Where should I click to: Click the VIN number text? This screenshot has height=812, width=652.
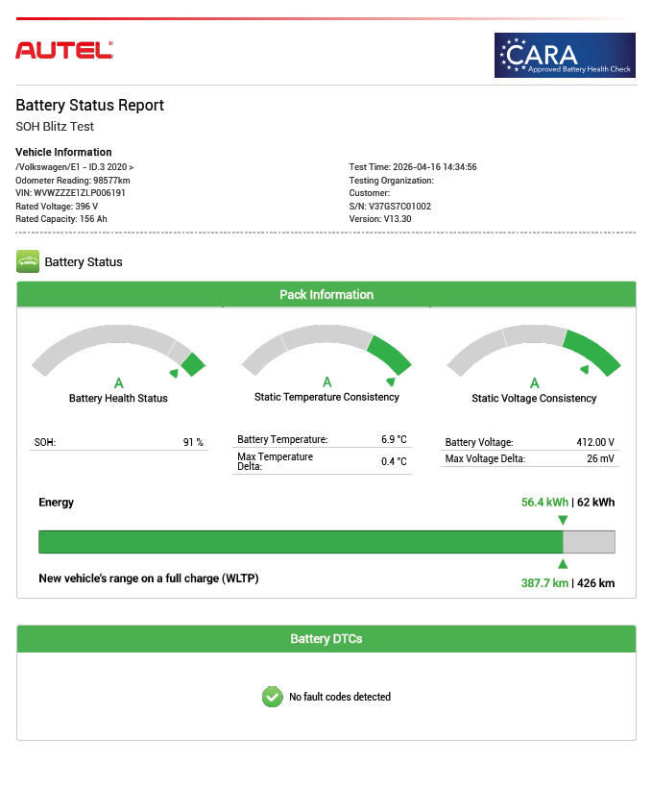(70, 193)
